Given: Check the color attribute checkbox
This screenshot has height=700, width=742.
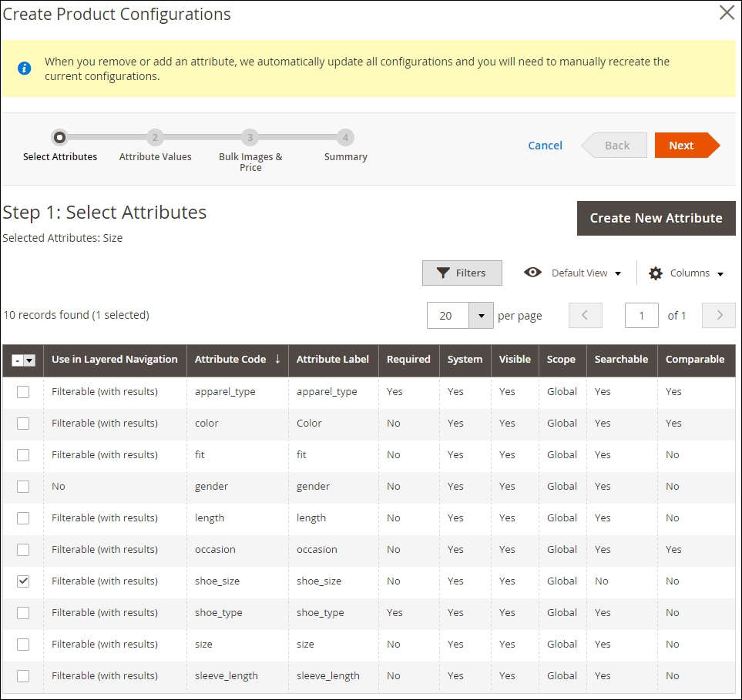Looking at the screenshot, I should coord(23,424).
